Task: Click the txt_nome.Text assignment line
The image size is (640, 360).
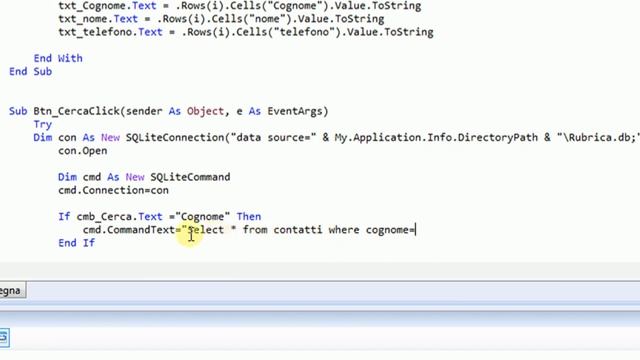Action: click(221, 19)
